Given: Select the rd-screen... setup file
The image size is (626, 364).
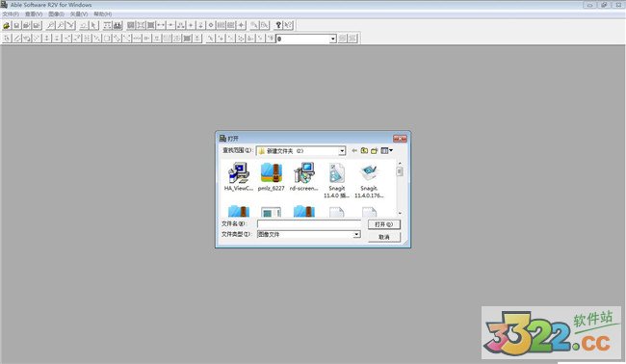Looking at the screenshot, I should click(304, 177).
